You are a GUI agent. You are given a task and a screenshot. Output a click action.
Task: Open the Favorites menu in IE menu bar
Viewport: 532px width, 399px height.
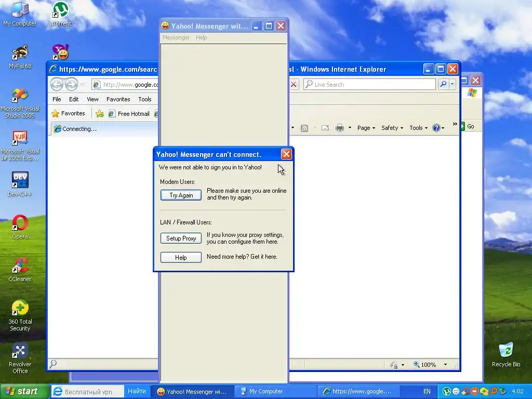[x=118, y=99]
